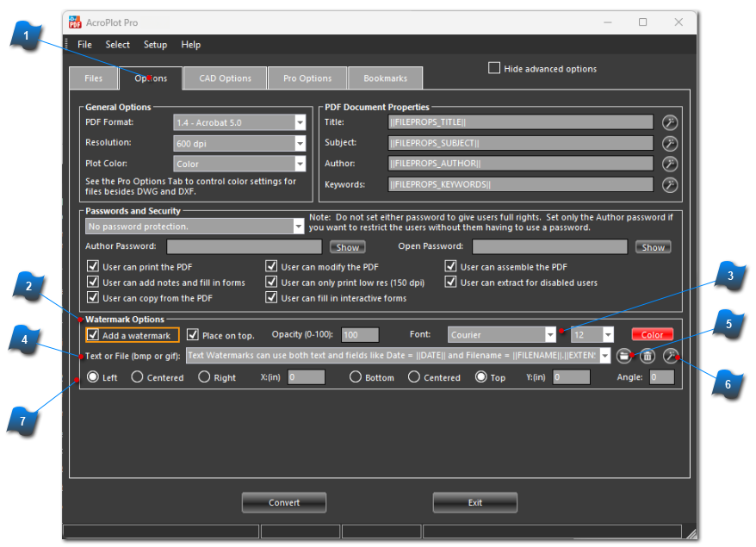Open the Help menu
The width and height of the screenshot is (756, 547).
tap(190, 45)
